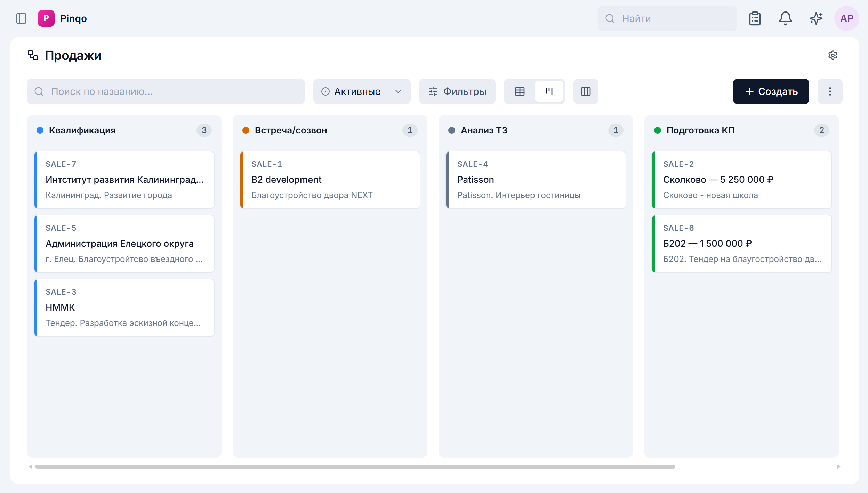Open the SALE-4 Patisson card
Image resolution: width=868 pixels, height=493 pixels.
click(536, 180)
